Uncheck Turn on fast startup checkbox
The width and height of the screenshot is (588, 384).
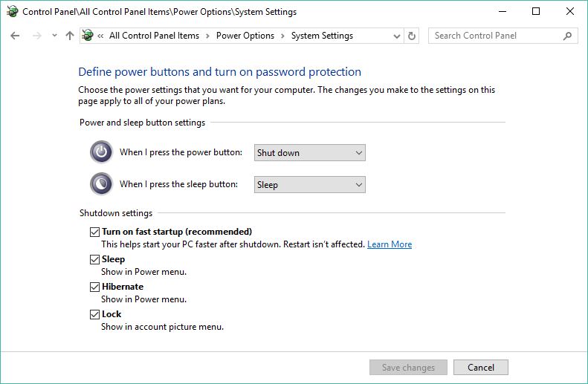tap(94, 232)
